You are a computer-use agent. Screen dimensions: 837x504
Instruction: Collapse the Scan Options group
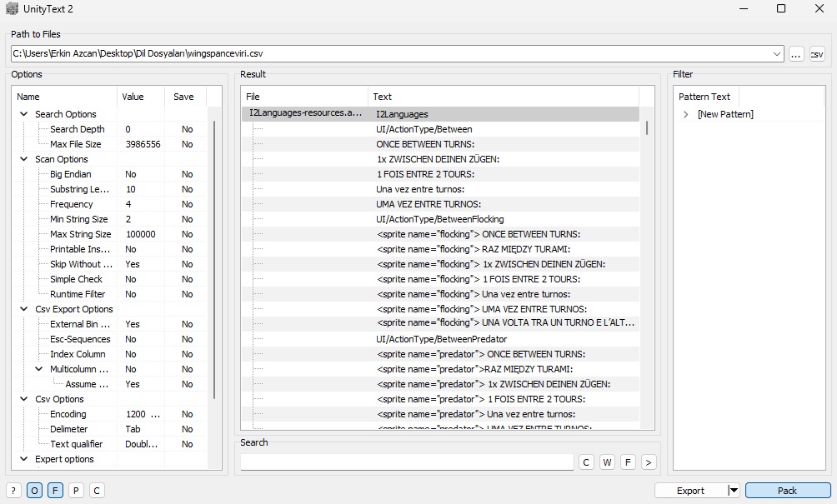pos(23,159)
